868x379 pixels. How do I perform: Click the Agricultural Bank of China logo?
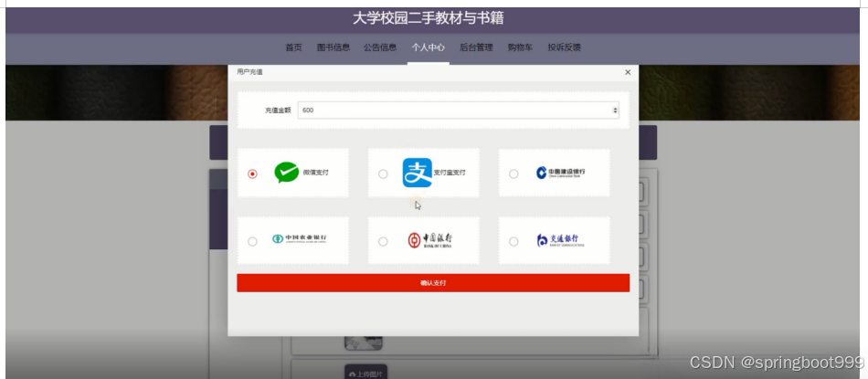coord(300,239)
